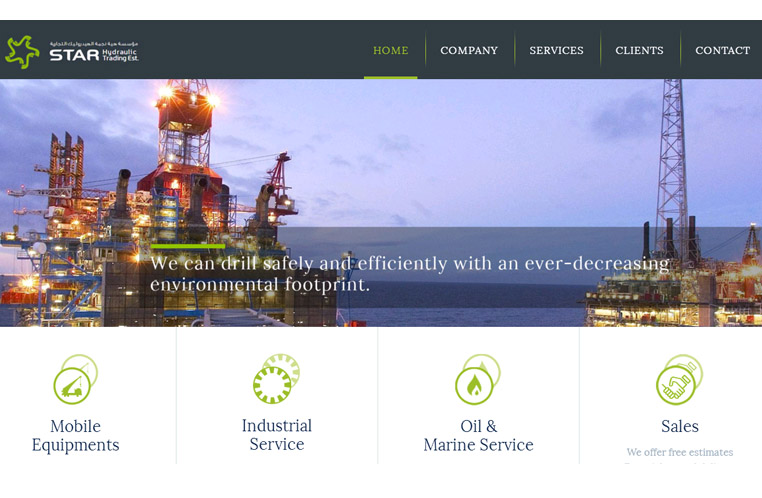Click the handshake Sales icon
The image size is (762, 498).
tap(679, 379)
